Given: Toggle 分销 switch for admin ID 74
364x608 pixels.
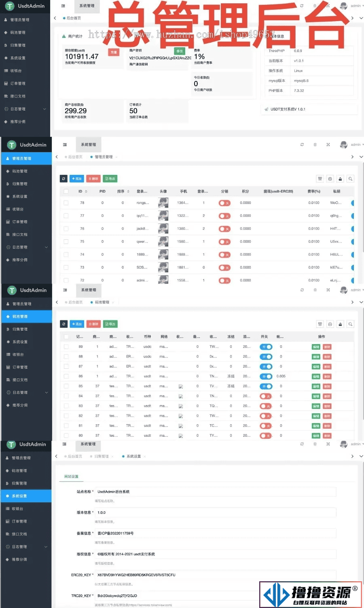Looking at the screenshot, I should [x=224, y=255].
